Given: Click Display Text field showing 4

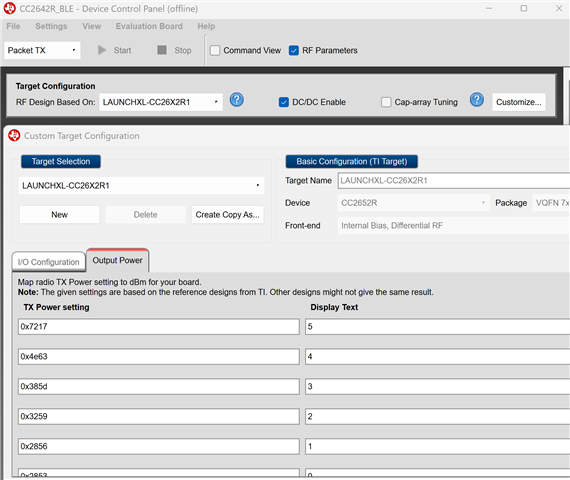Looking at the screenshot, I should click(438, 356).
